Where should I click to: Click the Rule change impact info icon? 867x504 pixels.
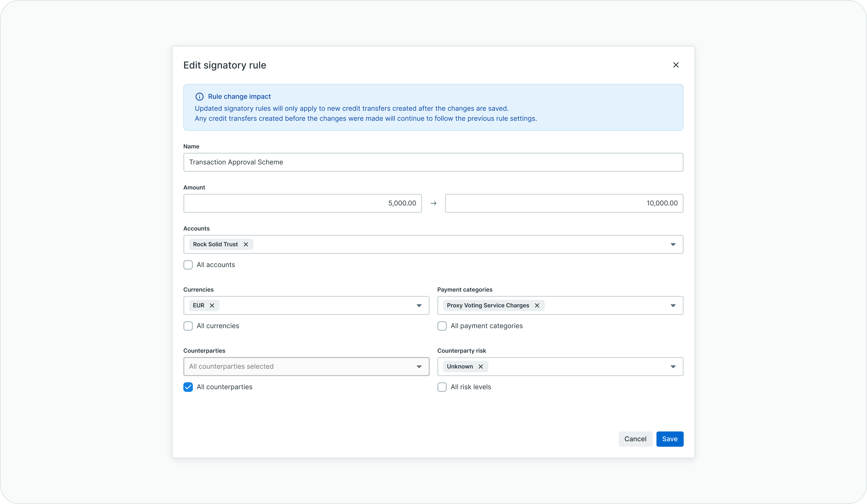tap(200, 97)
